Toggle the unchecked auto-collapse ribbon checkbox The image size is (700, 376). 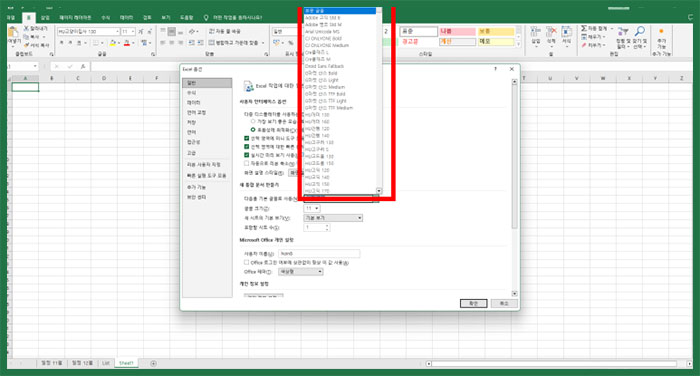point(246,163)
